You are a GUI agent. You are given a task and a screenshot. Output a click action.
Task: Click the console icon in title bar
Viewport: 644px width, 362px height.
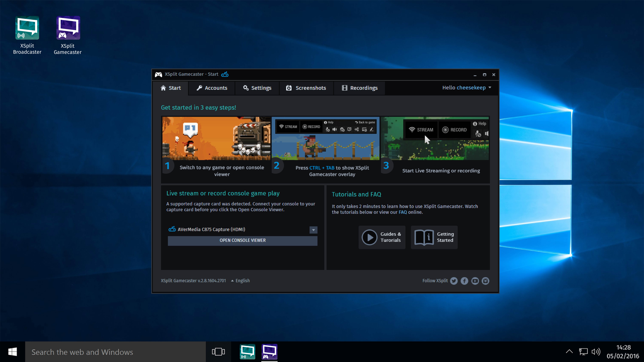[x=225, y=74]
